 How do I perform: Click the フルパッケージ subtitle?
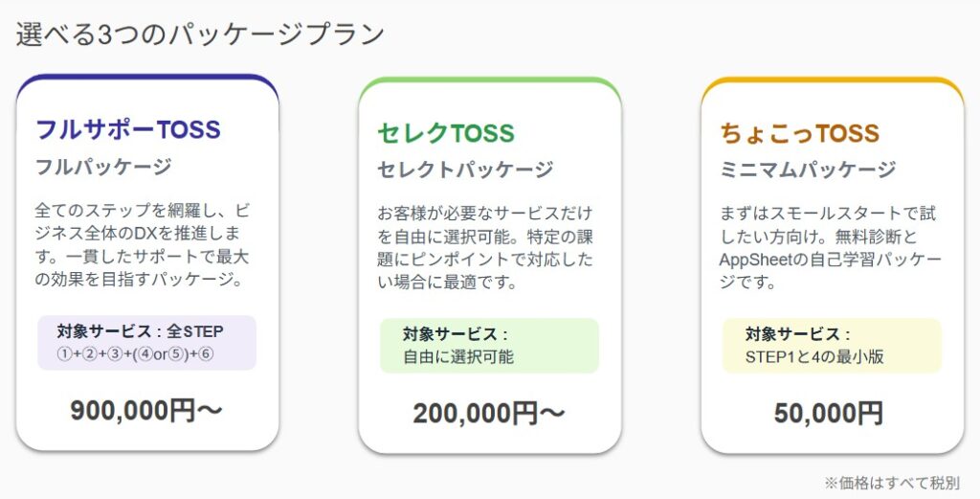coord(103,167)
